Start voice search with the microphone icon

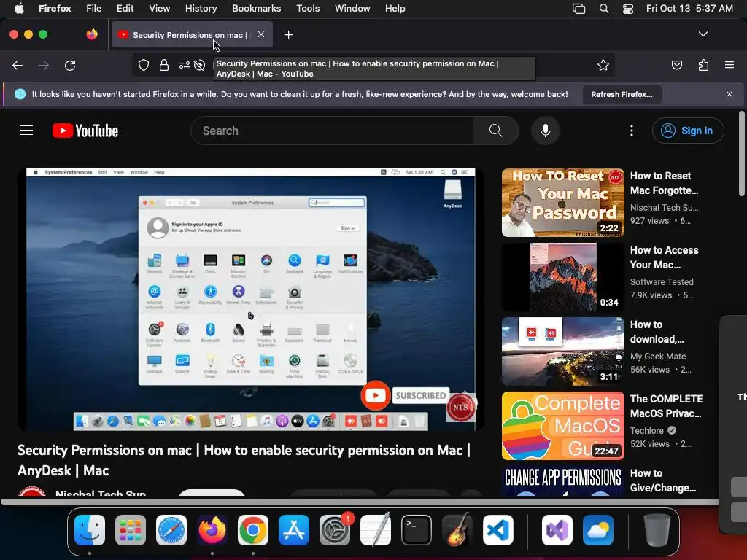click(546, 131)
